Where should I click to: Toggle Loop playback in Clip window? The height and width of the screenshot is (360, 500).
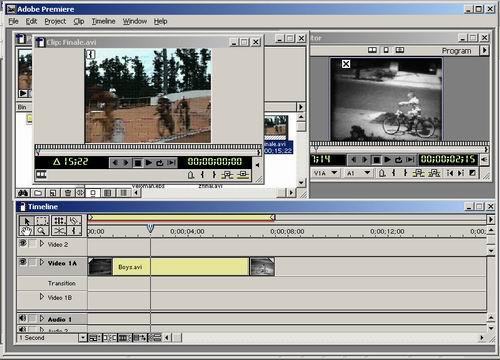[x=160, y=163]
